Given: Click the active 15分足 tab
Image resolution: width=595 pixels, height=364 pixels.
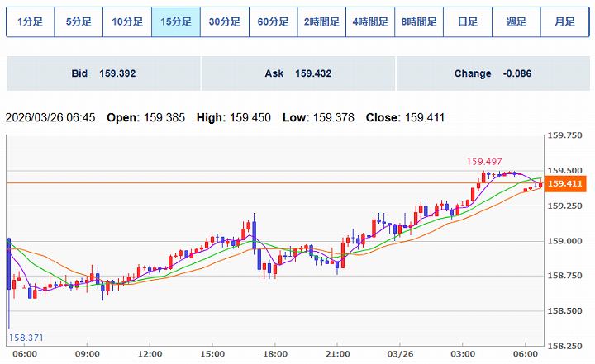Looking at the screenshot, I should (176, 22).
